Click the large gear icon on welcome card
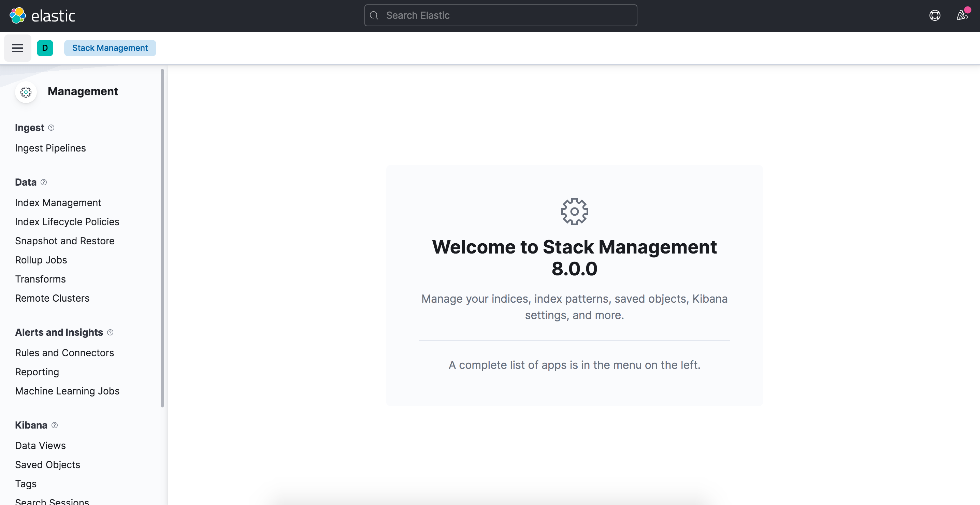This screenshot has width=980, height=505. (575, 211)
